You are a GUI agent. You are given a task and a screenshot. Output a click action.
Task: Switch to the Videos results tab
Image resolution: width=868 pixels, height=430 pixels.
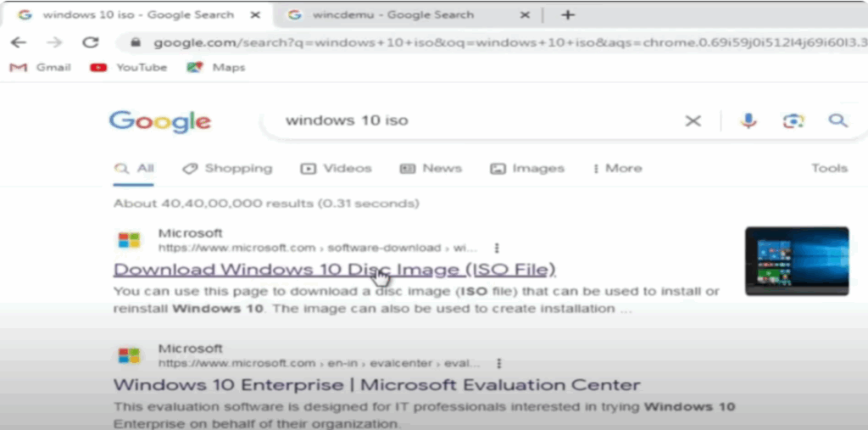(336, 169)
